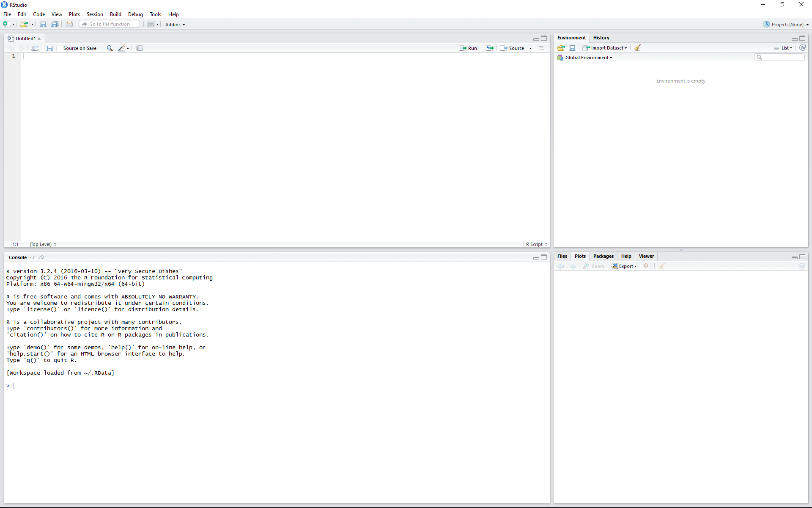Open the R Script file type selector

click(536, 244)
